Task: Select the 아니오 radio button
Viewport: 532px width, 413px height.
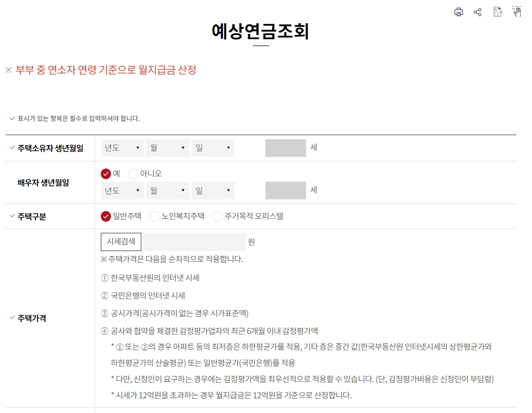Action: point(133,173)
